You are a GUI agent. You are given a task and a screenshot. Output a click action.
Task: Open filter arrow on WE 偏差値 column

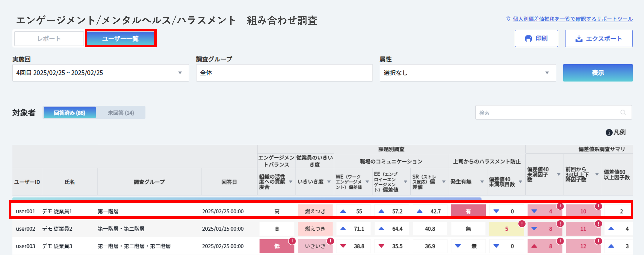(x=367, y=182)
